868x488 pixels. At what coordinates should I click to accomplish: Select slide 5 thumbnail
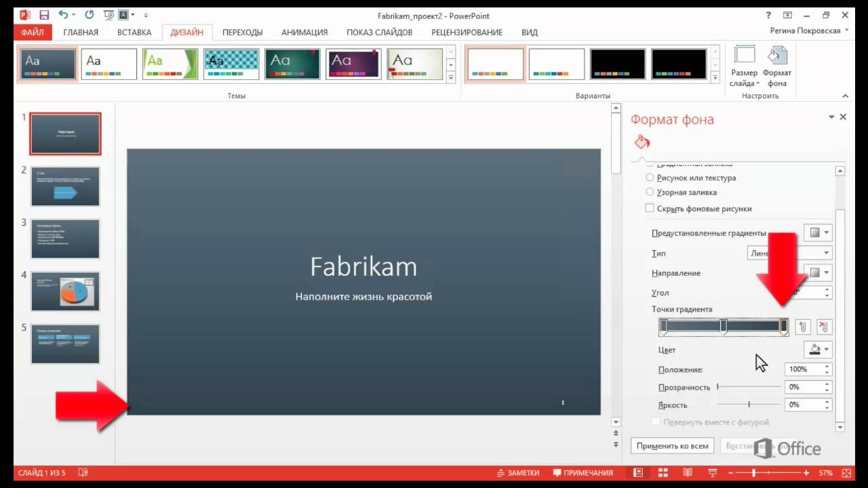pyautogui.click(x=65, y=344)
